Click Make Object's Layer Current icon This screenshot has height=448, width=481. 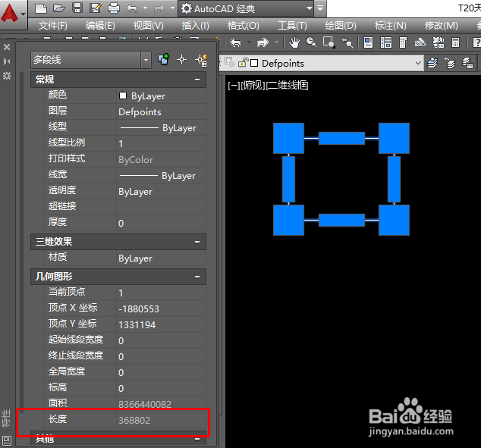click(x=432, y=63)
